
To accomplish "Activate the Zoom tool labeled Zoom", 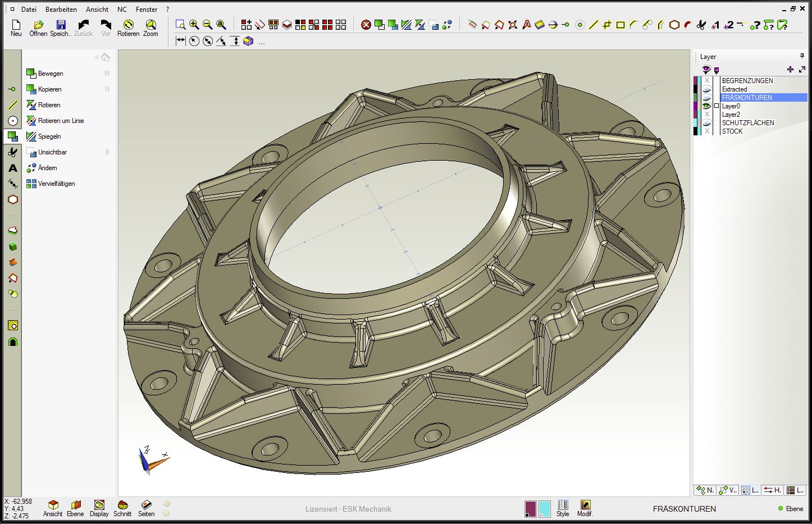I will pos(150,28).
